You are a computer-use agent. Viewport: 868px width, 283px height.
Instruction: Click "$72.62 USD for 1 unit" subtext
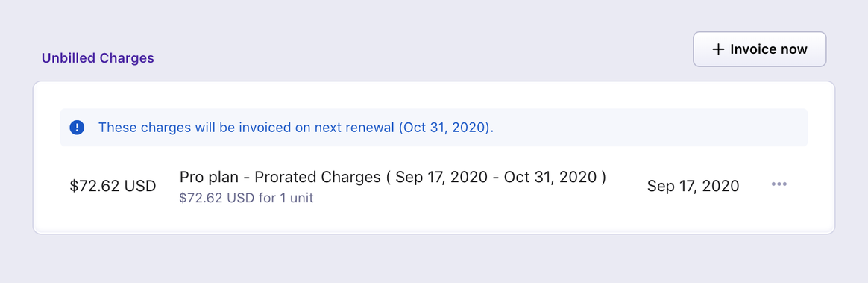pos(246,198)
